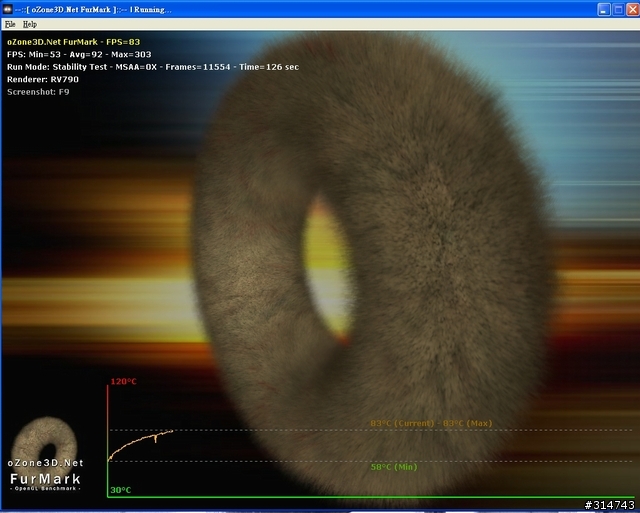Click the '58°C (Min)' label

coord(394,467)
